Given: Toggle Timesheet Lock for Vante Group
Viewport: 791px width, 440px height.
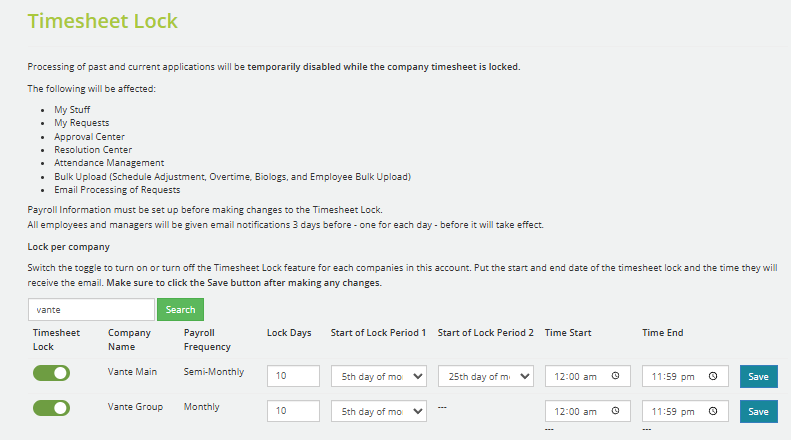Looking at the screenshot, I should [x=51, y=408].
